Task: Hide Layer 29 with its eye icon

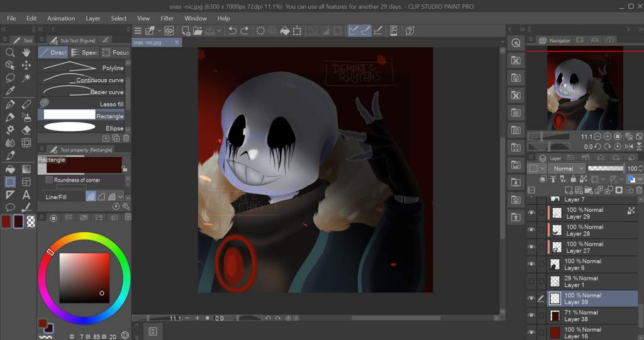Action: click(531, 212)
